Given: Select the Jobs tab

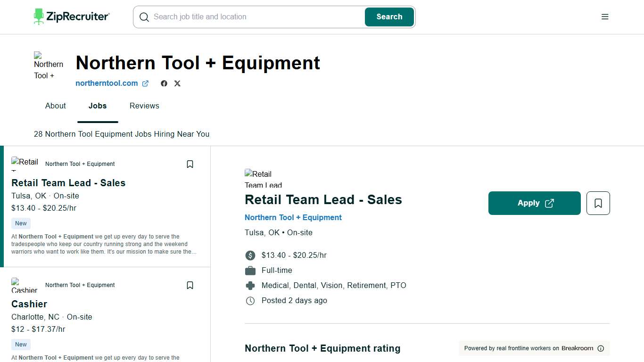Looking at the screenshot, I should click(x=97, y=106).
